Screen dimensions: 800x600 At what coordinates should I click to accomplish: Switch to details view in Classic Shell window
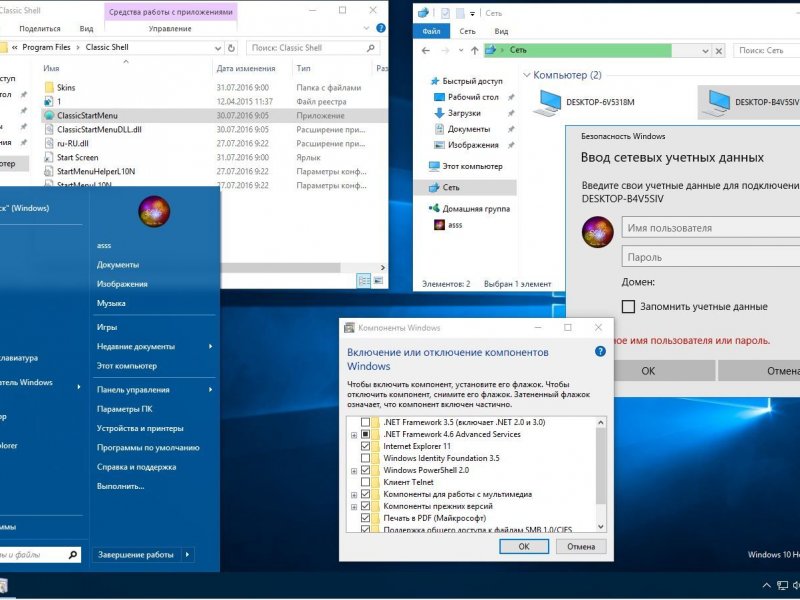[x=364, y=280]
